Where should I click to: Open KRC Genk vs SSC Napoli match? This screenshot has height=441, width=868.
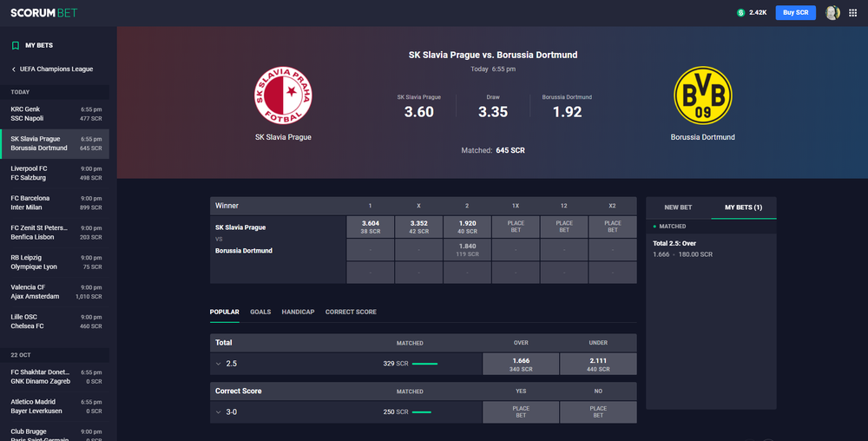click(55, 114)
